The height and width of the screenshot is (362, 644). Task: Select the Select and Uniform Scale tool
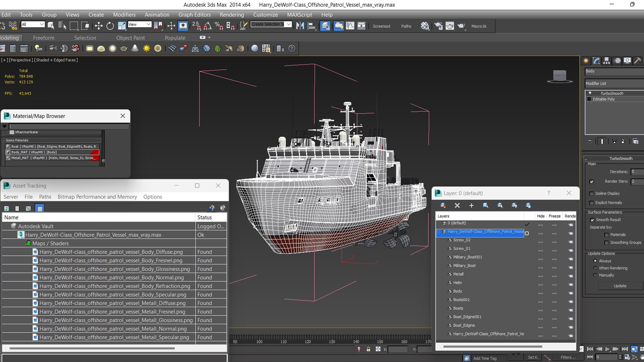122,26
